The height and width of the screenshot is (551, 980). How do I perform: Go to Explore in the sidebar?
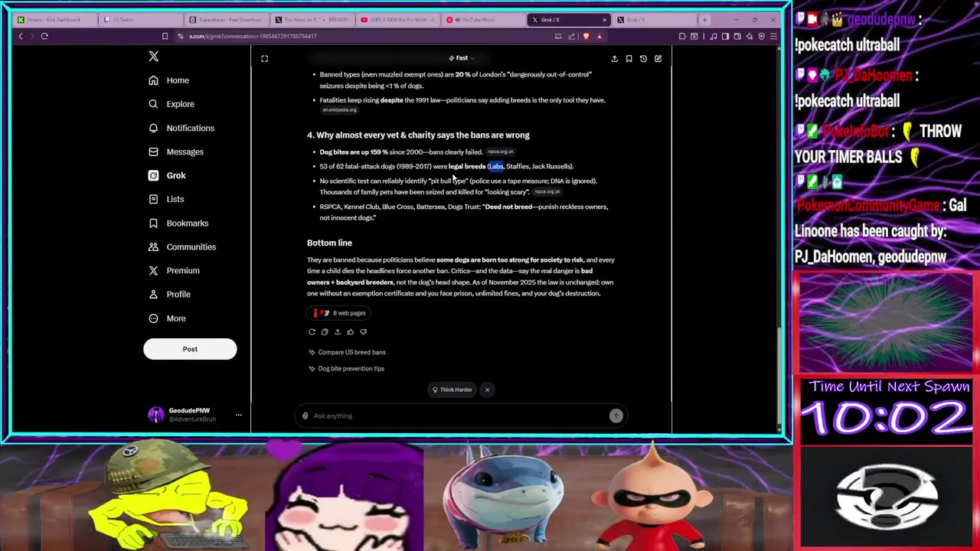pos(171,104)
